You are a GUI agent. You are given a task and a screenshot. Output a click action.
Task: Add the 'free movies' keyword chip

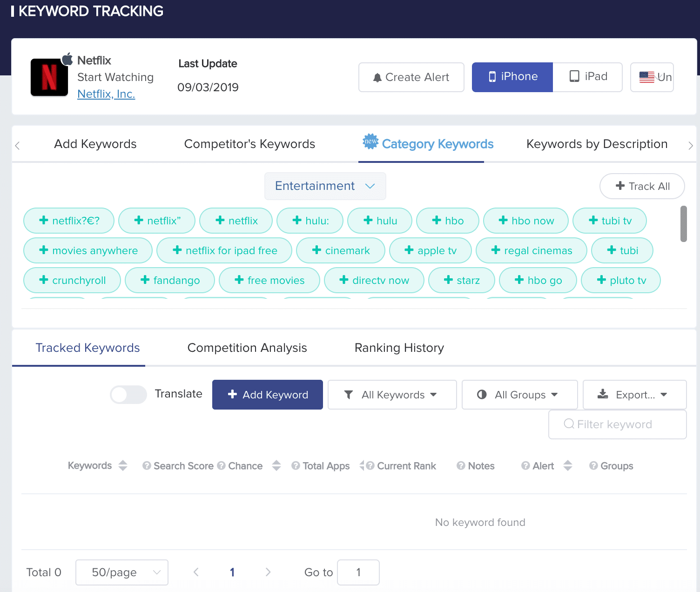pos(269,280)
